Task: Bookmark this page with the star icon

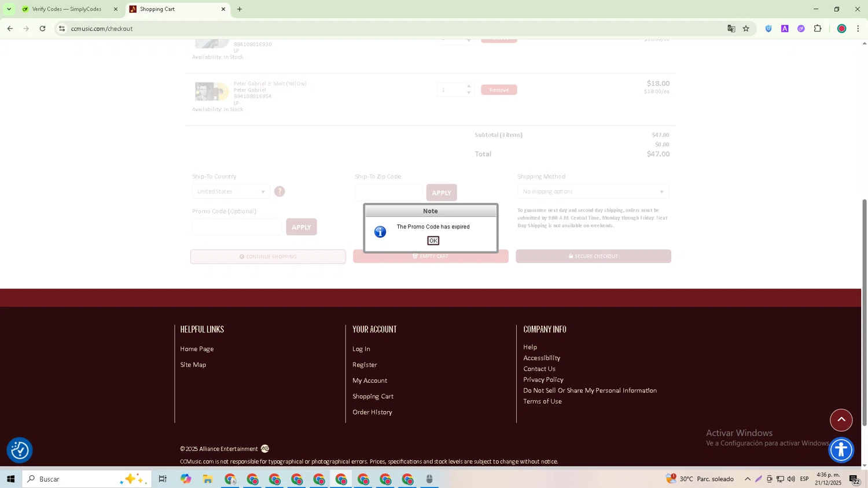Action: tap(746, 28)
